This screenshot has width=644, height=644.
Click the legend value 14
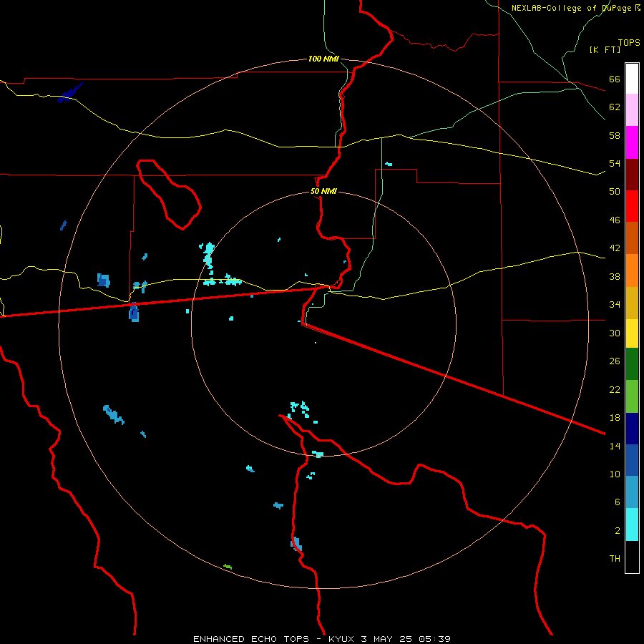pyautogui.click(x=615, y=446)
